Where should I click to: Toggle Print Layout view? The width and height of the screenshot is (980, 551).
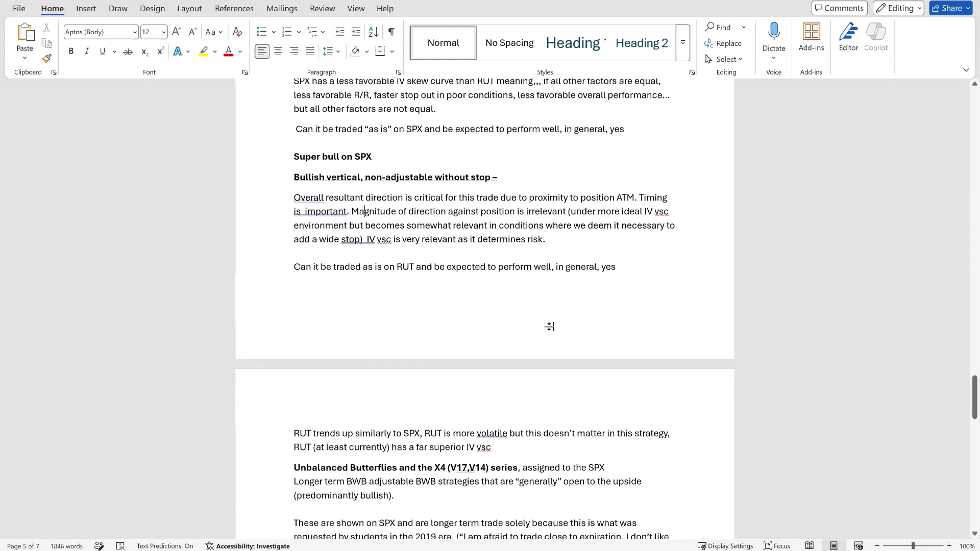point(834,546)
